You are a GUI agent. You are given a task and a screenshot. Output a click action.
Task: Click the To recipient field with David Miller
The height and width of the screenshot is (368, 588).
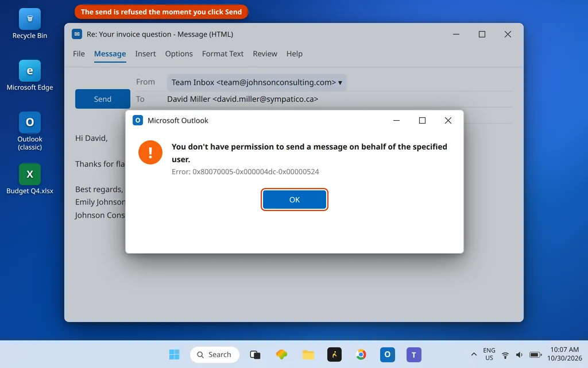click(x=243, y=99)
